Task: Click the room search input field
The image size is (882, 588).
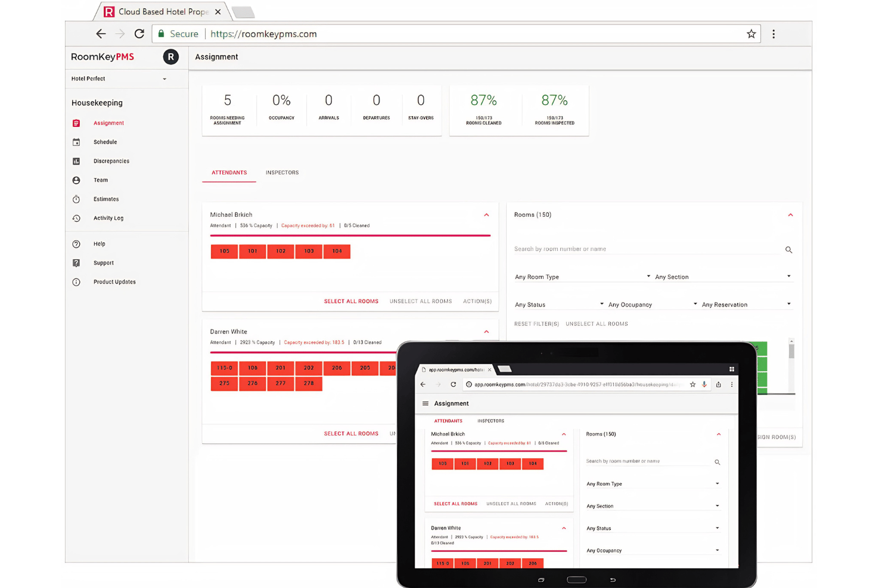Action: [647, 250]
